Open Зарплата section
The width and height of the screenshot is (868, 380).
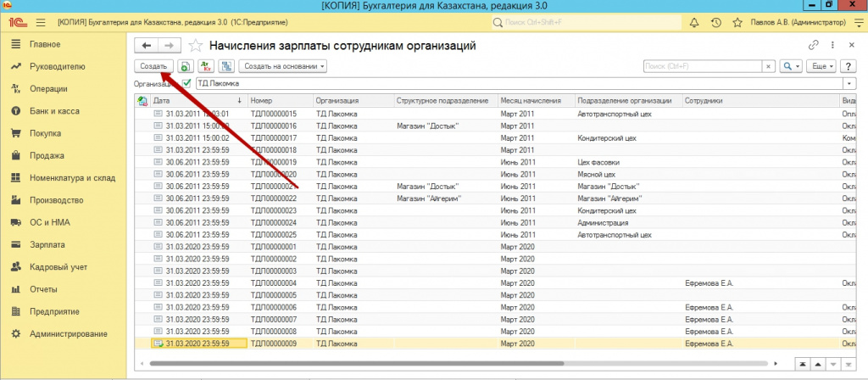tap(47, 244)
